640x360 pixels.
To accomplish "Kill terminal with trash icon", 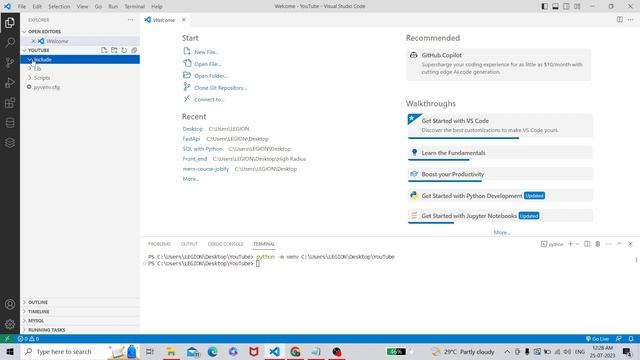I will [x=598, y=244].
